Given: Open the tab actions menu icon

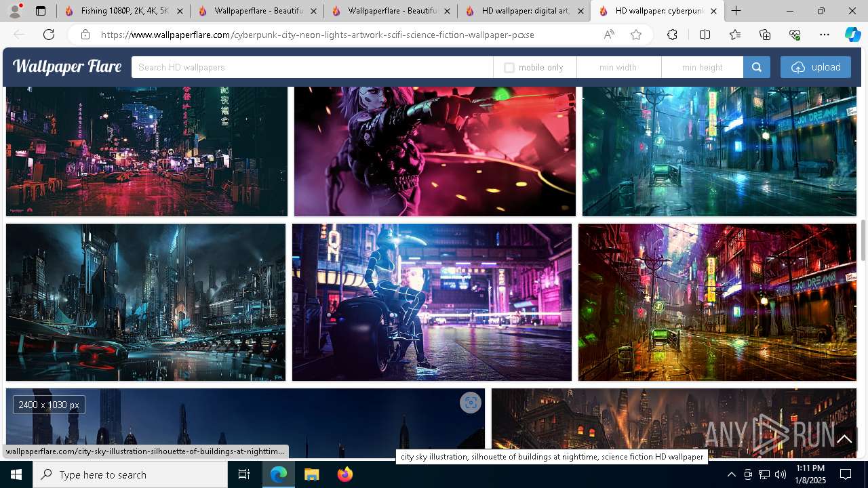Looking at the screenshot, I should click(41, 11).
